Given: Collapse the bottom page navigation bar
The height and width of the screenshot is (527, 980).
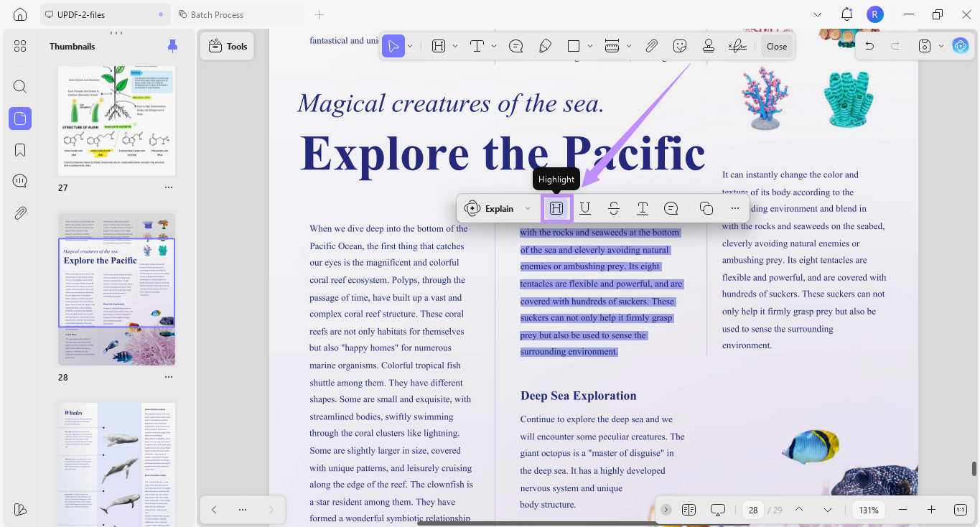Looking at the screenshot, I should 666,510.
